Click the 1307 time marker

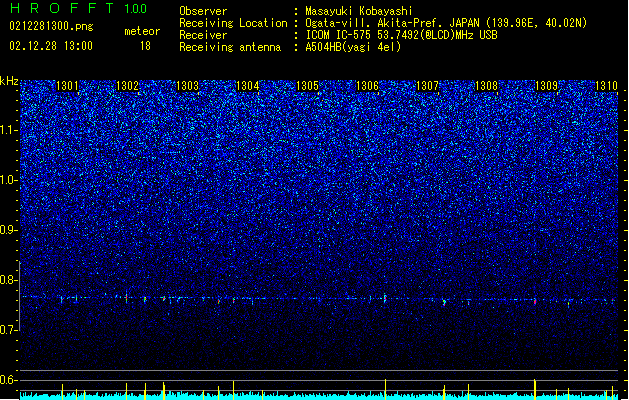point(428,86)
